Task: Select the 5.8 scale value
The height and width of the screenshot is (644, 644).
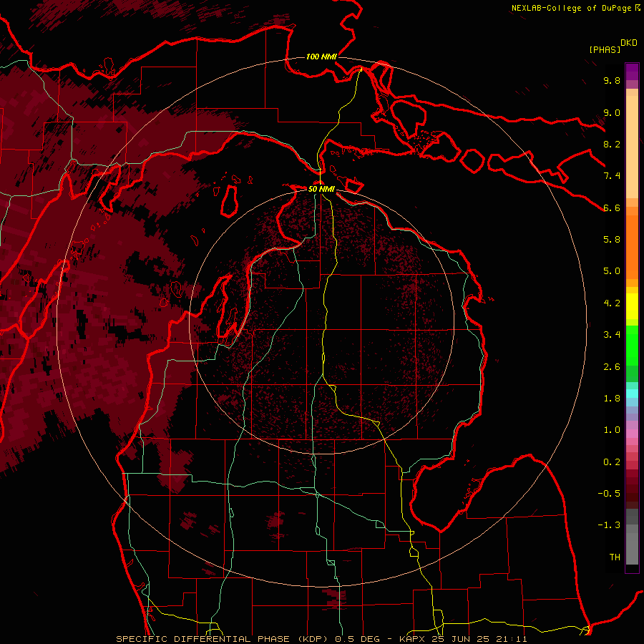Action: 612,240
